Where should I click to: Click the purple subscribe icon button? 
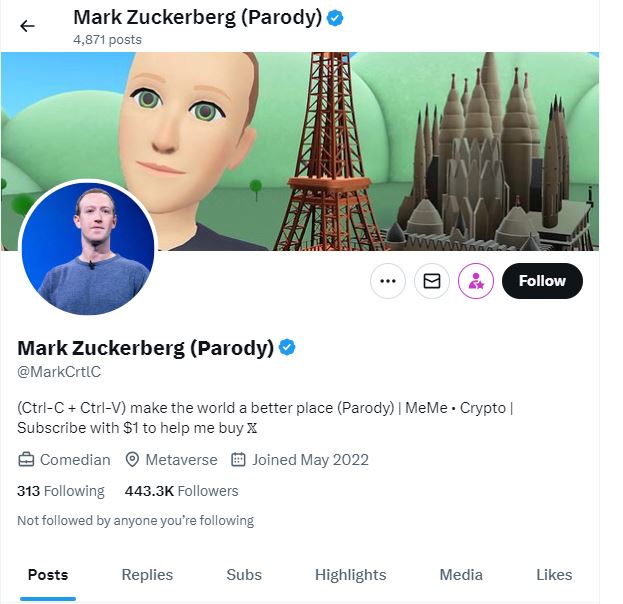click(476, 281)
